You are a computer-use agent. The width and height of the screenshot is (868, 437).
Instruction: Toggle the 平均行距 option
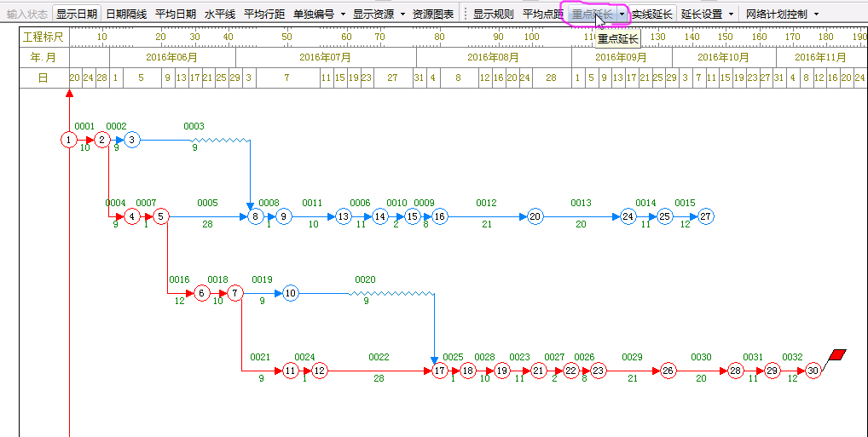[264, 14]
